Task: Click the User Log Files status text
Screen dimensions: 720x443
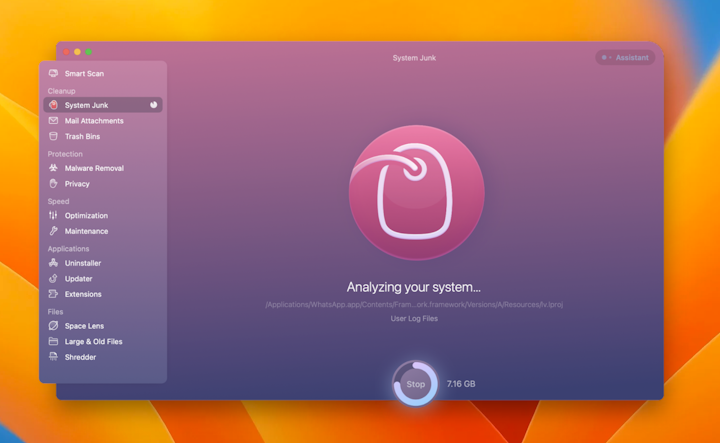Action: [414, 318]
